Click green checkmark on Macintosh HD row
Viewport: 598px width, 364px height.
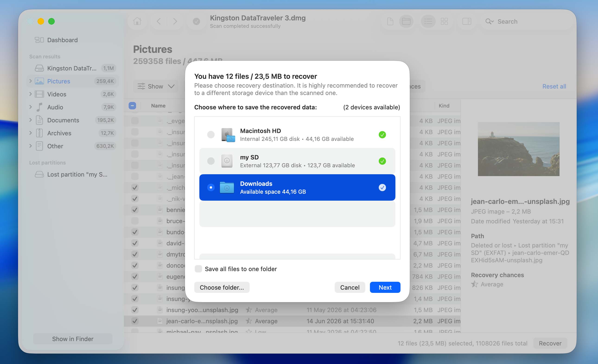click(382, 135)
